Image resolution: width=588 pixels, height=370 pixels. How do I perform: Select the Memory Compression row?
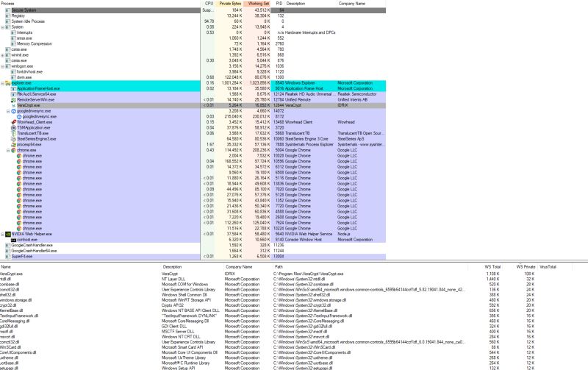(193, 44)
